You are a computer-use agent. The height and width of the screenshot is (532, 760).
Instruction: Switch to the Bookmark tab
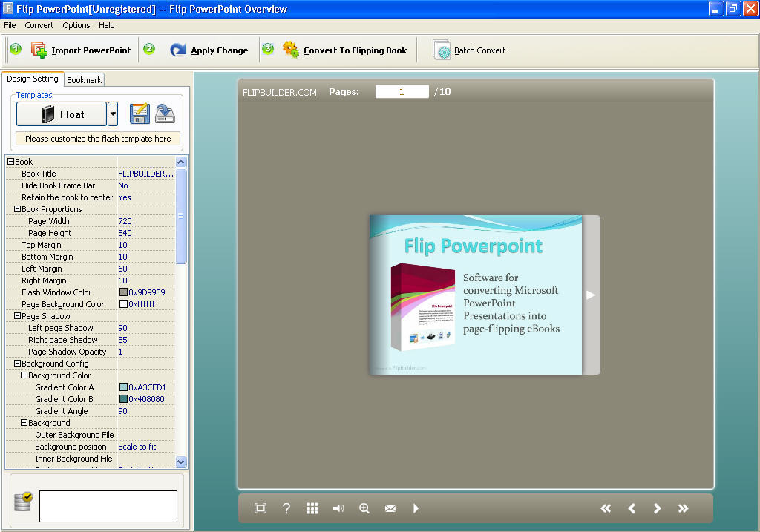(84, 79)
